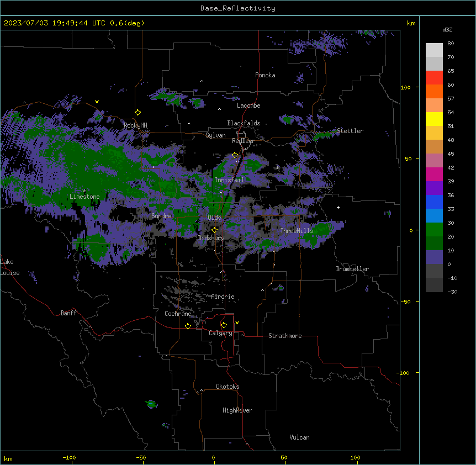Select the dark orange 60 dBZ legend swatch
The width and height of the screenshot is (476, 465).
pos(434,91)
